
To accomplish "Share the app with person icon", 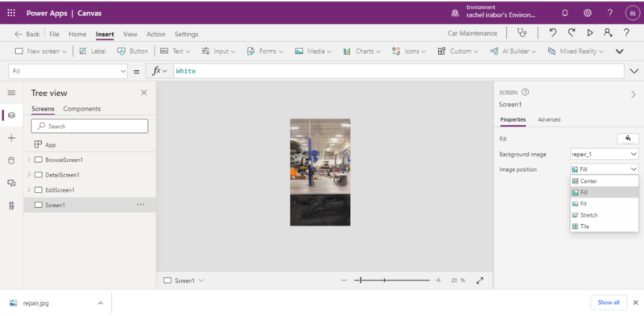I will [608, 33].
